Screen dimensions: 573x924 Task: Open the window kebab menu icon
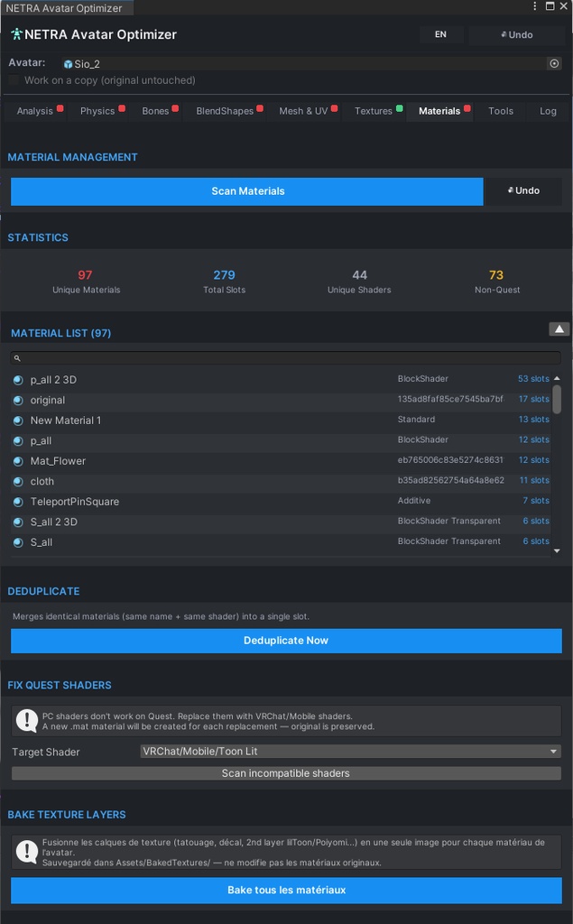535,6
